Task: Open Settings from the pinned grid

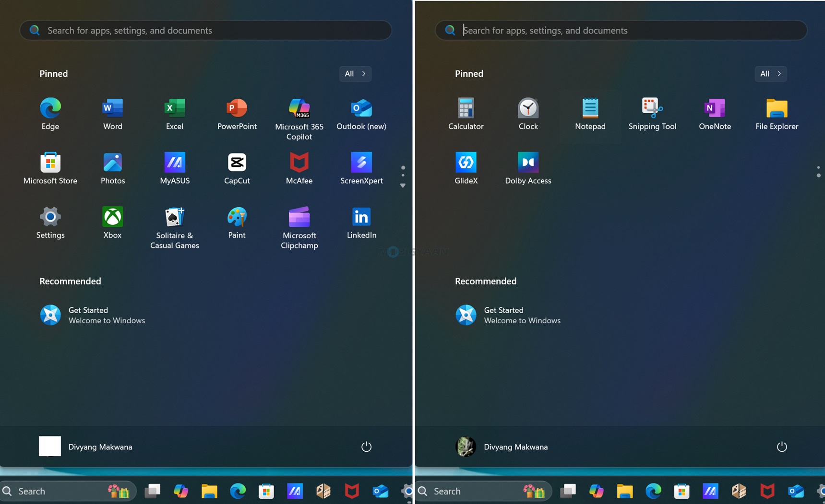Action: tap(50, 223)
